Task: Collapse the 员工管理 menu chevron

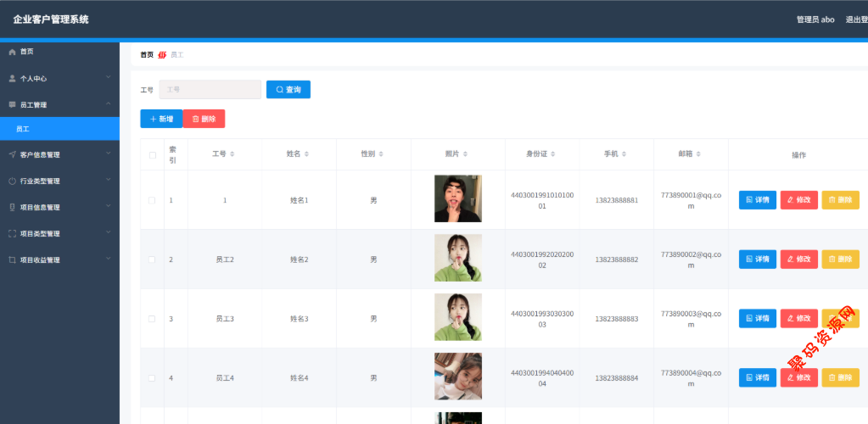Action: click(x=109, y=105)
